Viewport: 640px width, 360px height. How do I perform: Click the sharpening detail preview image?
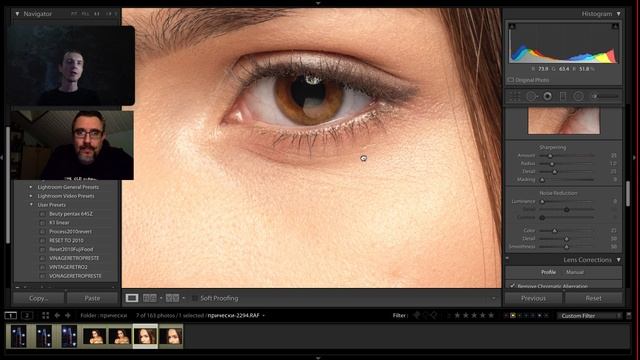tap(564, 121)
